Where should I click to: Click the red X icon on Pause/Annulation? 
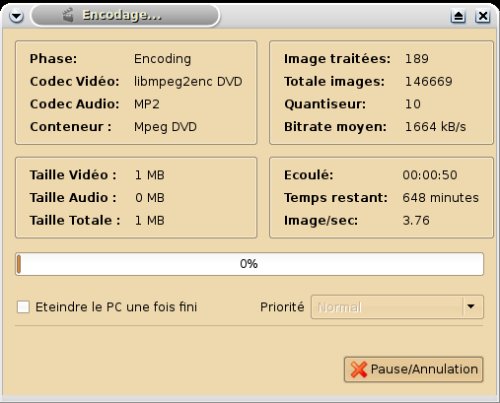(359, 369)
